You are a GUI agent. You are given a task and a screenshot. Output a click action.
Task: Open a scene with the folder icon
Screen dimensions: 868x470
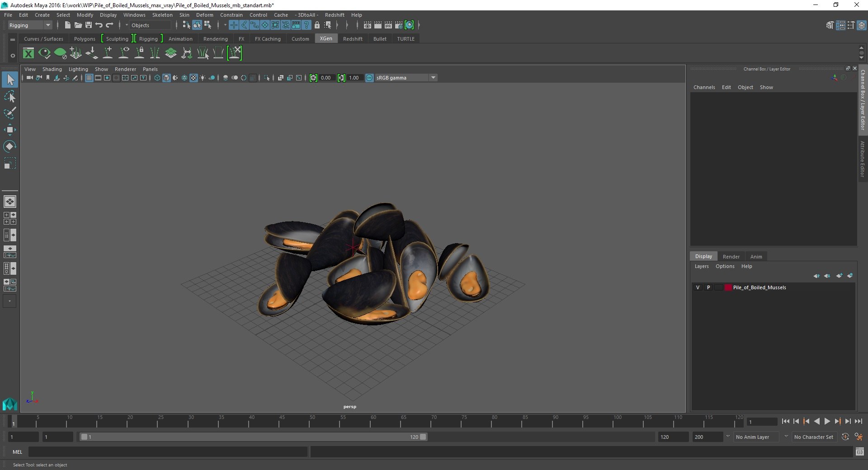point(78,25)
